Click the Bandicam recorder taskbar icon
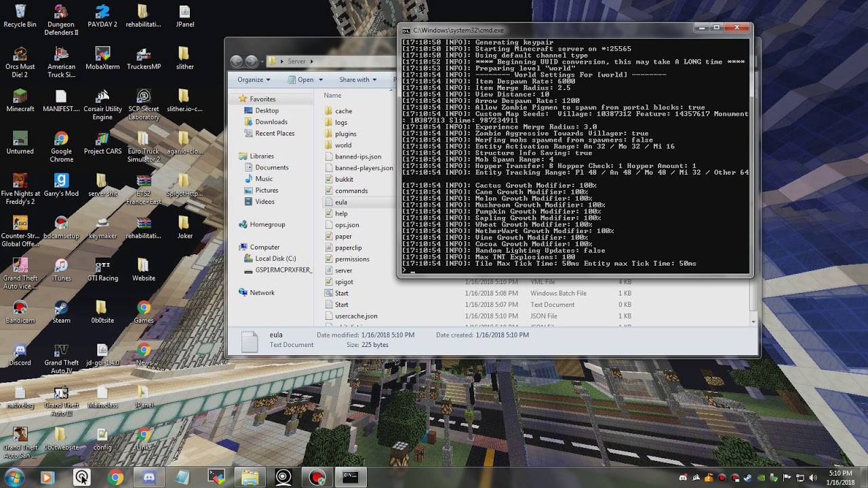This screenshot has height=488, width=868. coord(317,477)
